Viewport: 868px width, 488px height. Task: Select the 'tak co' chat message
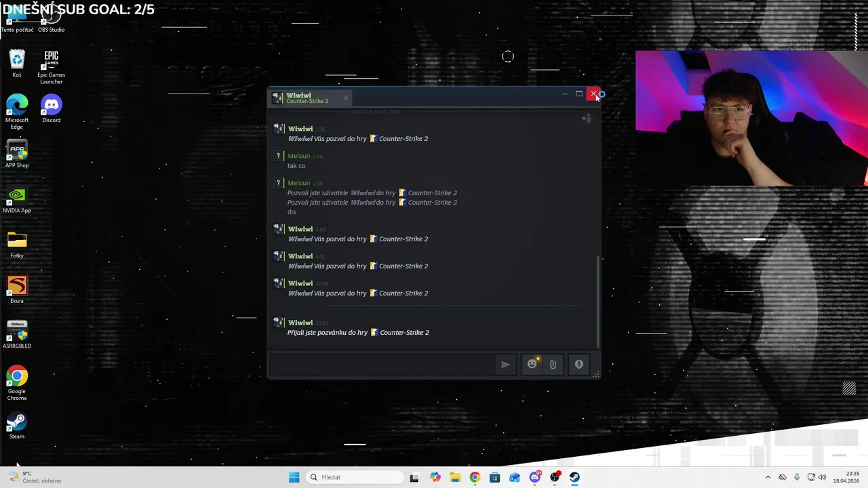click(x=296, y=165)
